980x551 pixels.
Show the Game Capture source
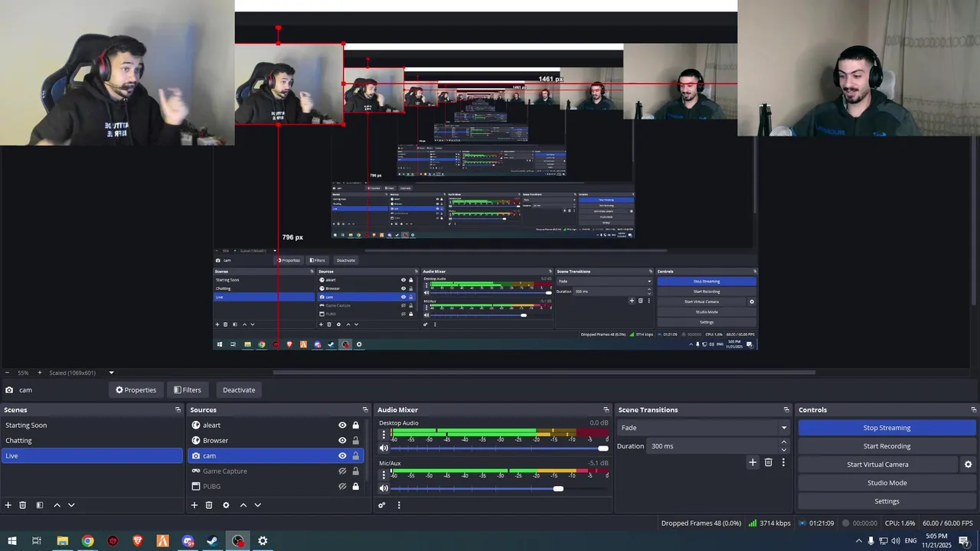coord(342,471)
